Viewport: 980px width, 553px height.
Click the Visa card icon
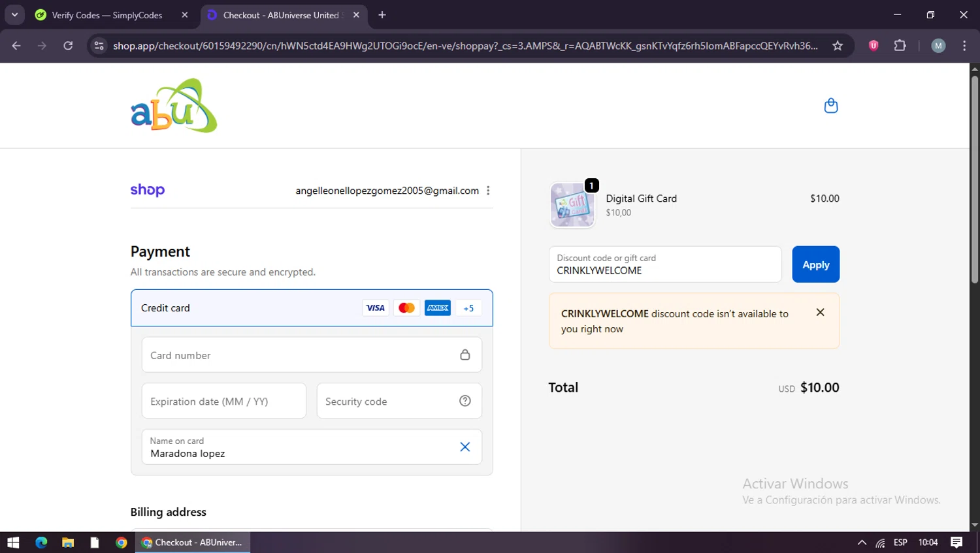[x=375, y=308]
